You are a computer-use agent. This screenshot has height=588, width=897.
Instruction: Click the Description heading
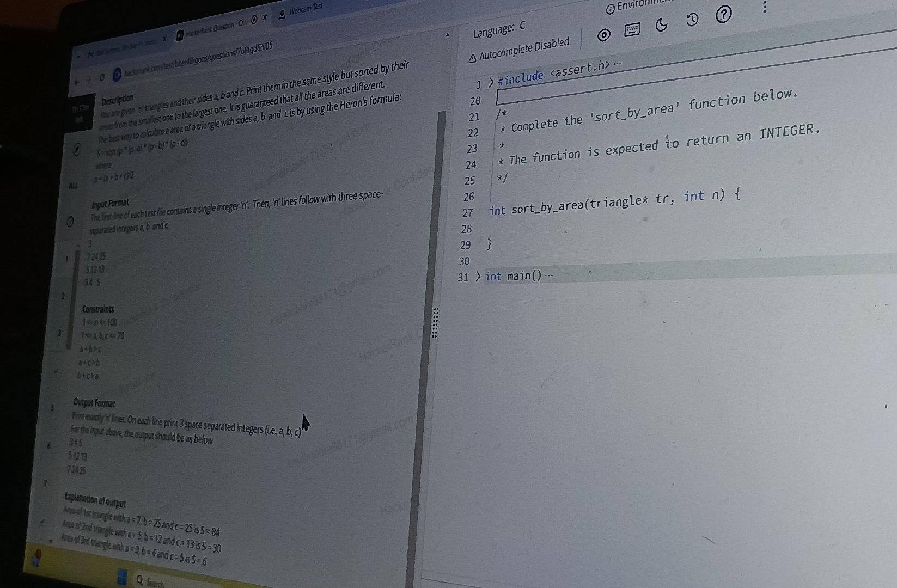[117, 100]
